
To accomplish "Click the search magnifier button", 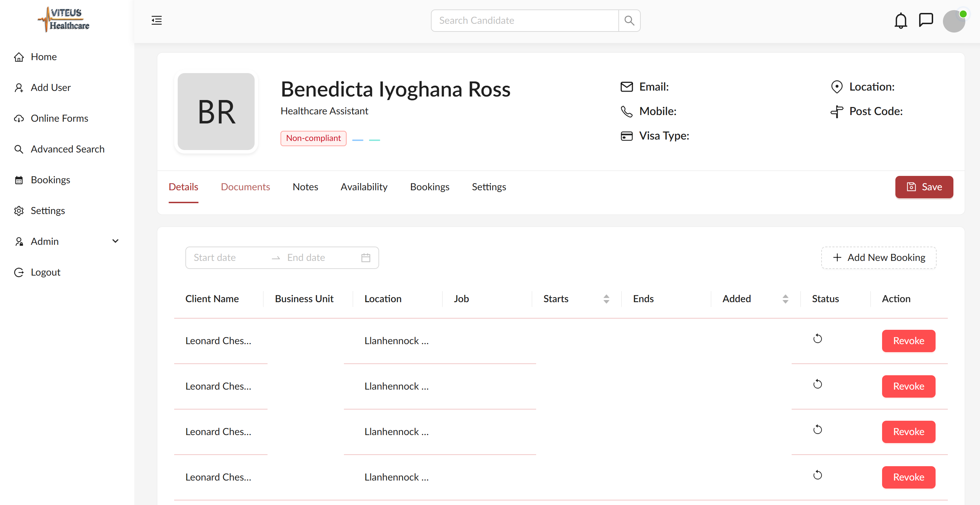I will pyautogui.click(x=629, y=21).
